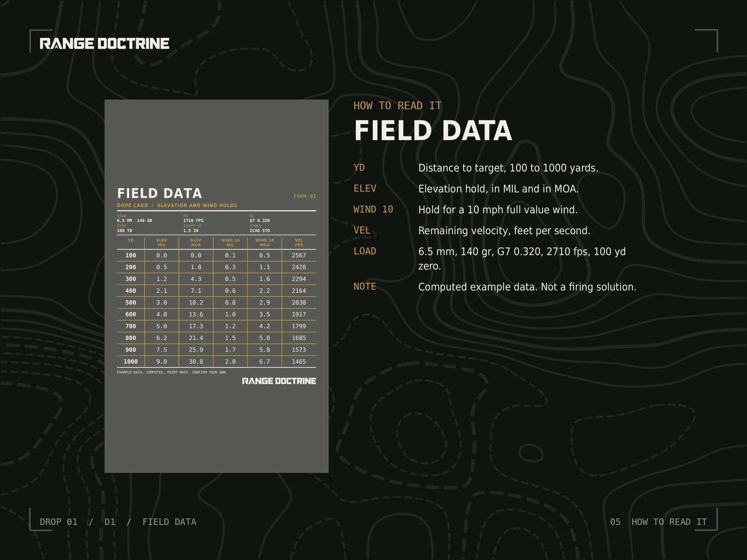Select the velocity cell "2038"
The height and width of the screenshot is (560, 747).
(299, 302)
